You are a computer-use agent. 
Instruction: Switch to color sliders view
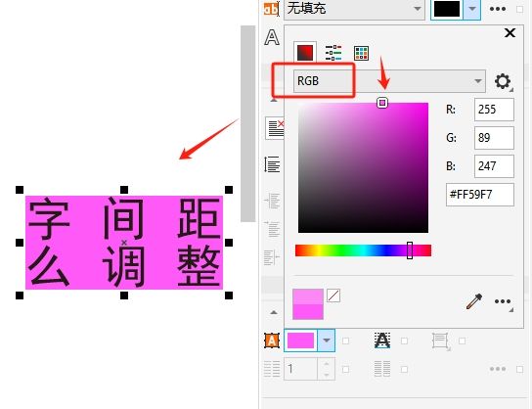pyautogui.click(x=333, y=53)
